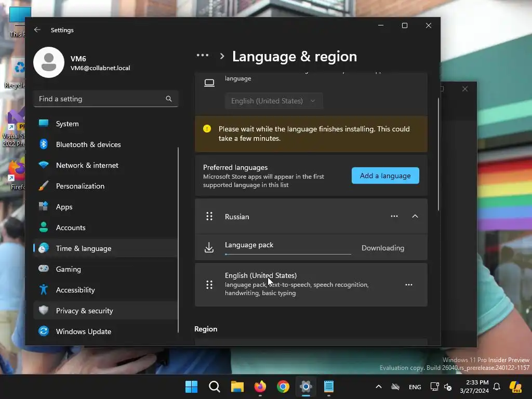Click the network icon in system tray
Screen dimensions: 532x399
[x=434, y=387]
